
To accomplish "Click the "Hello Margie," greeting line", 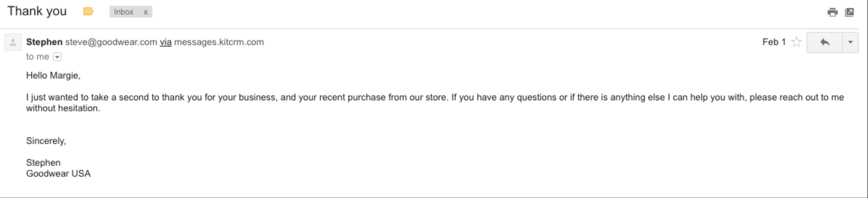I will pyautogui.click(x=53, y=76).
